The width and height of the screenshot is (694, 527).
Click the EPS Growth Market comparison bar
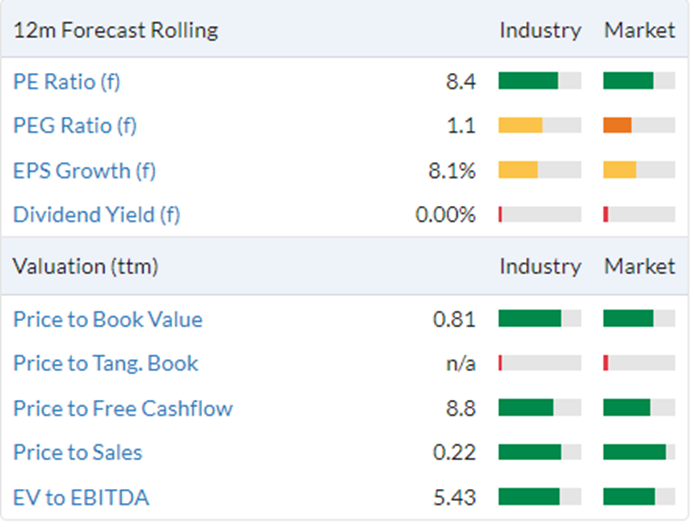pyautogui.click(x=639, y=170)
